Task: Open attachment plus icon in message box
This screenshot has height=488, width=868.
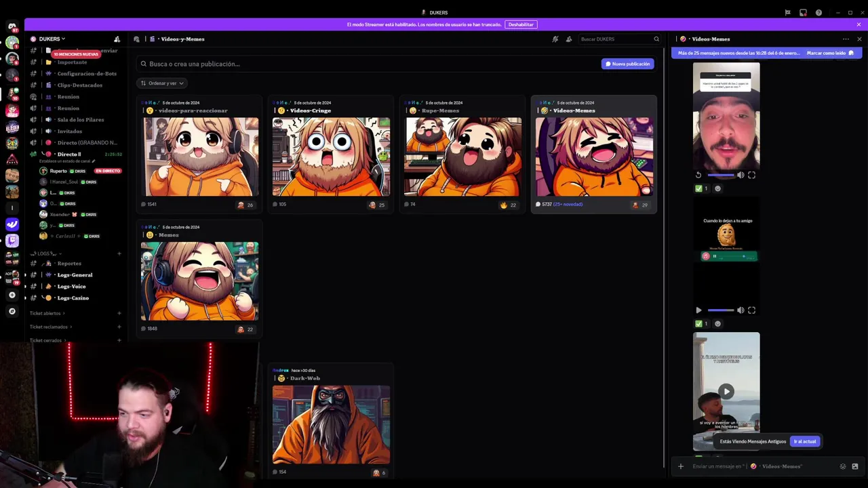Action: click(681, 466)
